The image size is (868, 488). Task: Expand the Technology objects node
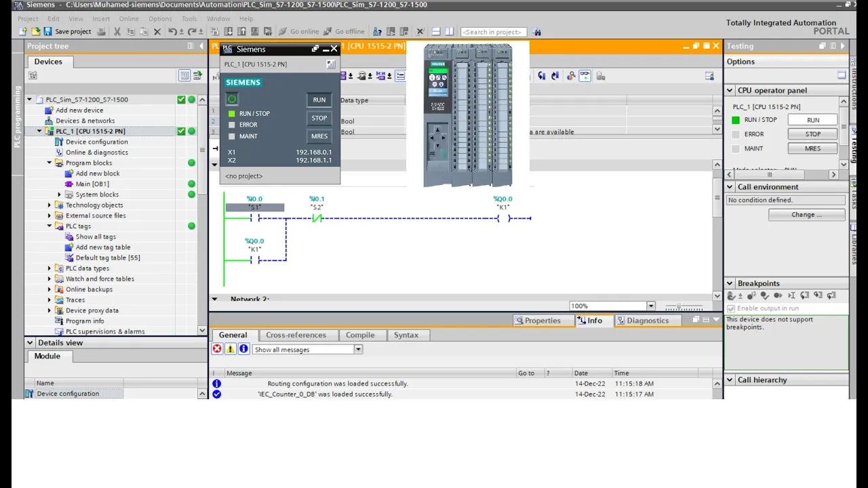coord(50,205)
